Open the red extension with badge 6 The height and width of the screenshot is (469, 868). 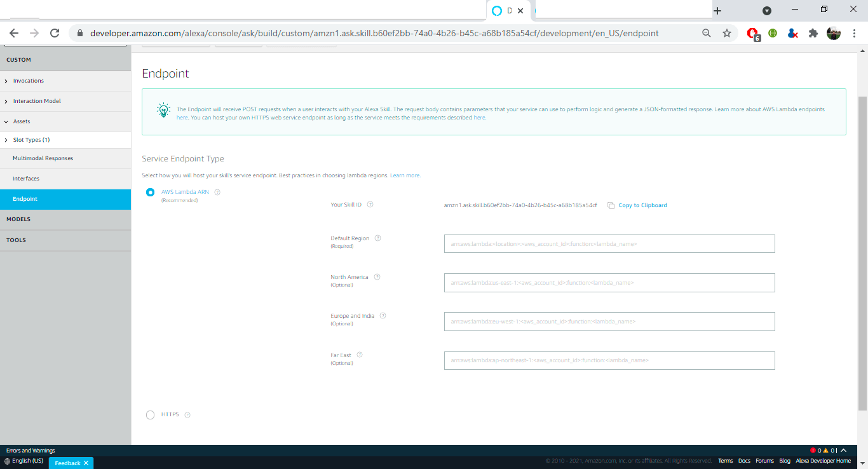click(753, 34)
